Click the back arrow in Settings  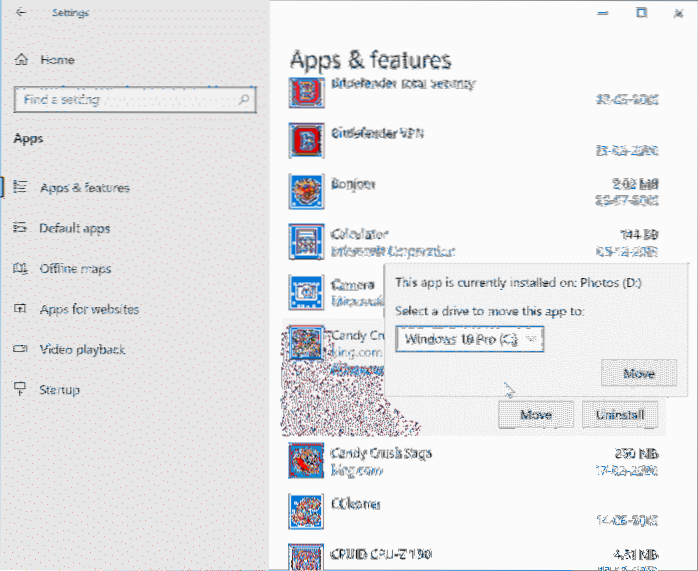click(22, 13)
